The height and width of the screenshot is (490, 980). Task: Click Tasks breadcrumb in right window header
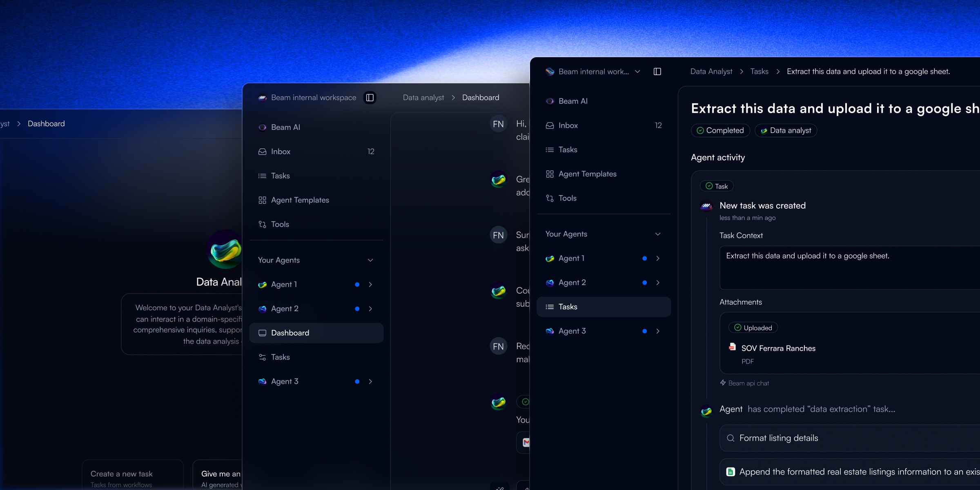click(x=759, y=71)
